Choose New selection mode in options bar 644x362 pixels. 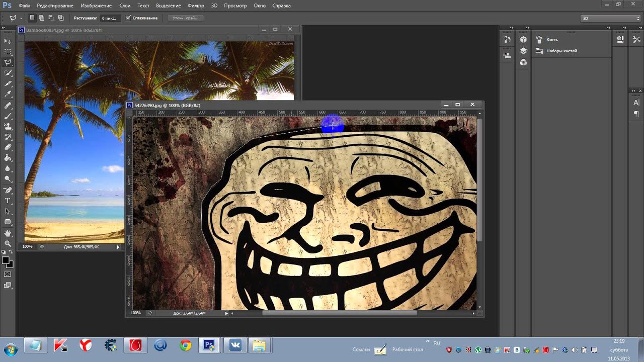[32, 18]
